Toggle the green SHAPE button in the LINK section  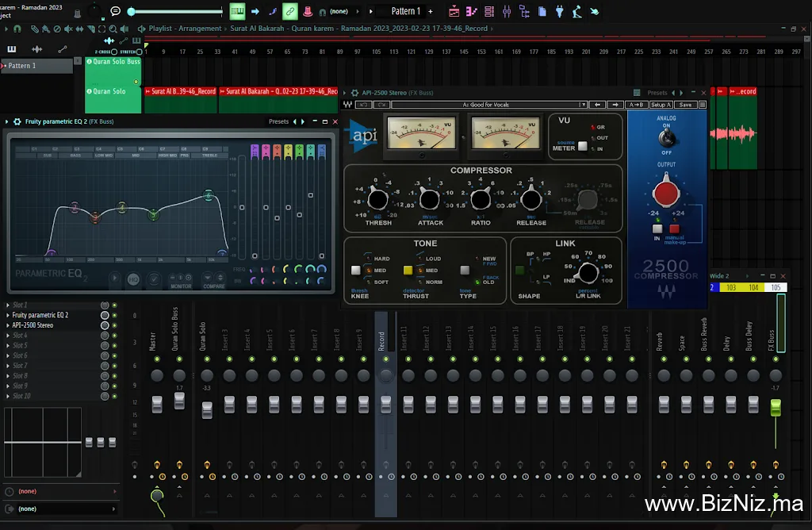coord(519,270)
